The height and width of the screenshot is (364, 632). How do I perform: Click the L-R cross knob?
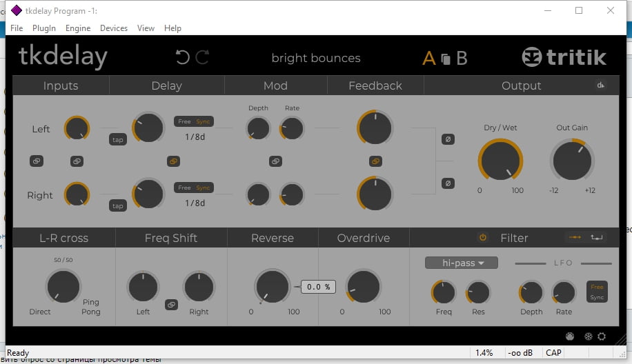point(63,287)
